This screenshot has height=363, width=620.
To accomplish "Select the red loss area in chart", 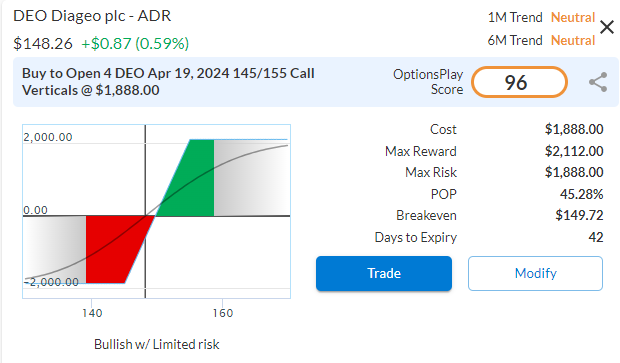I will (117, 249).
